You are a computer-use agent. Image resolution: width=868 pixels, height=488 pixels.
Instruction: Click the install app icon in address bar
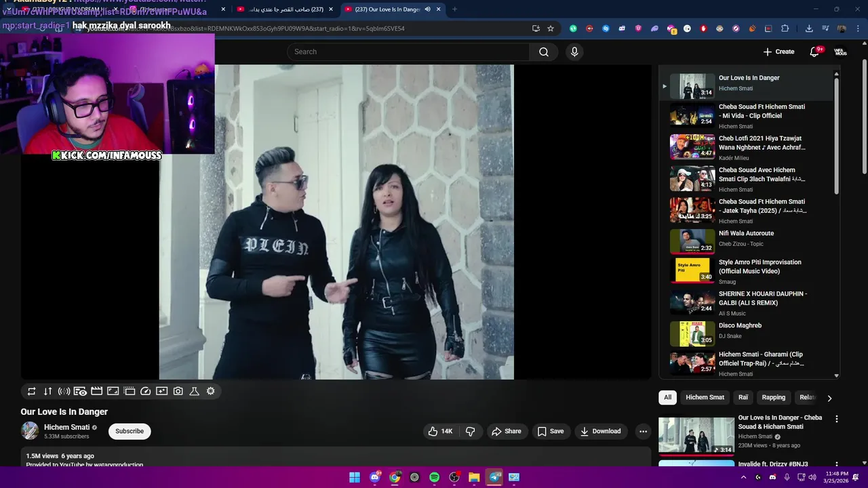click(536, 28)
